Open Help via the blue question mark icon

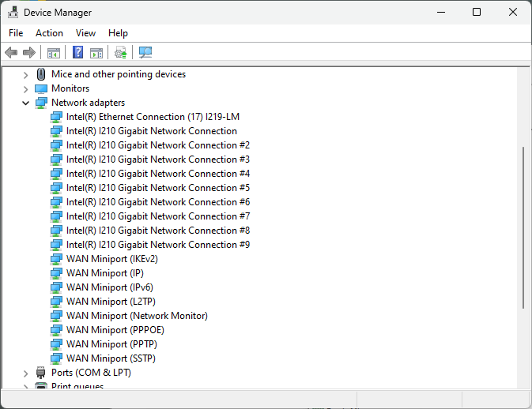coord(77,53)
